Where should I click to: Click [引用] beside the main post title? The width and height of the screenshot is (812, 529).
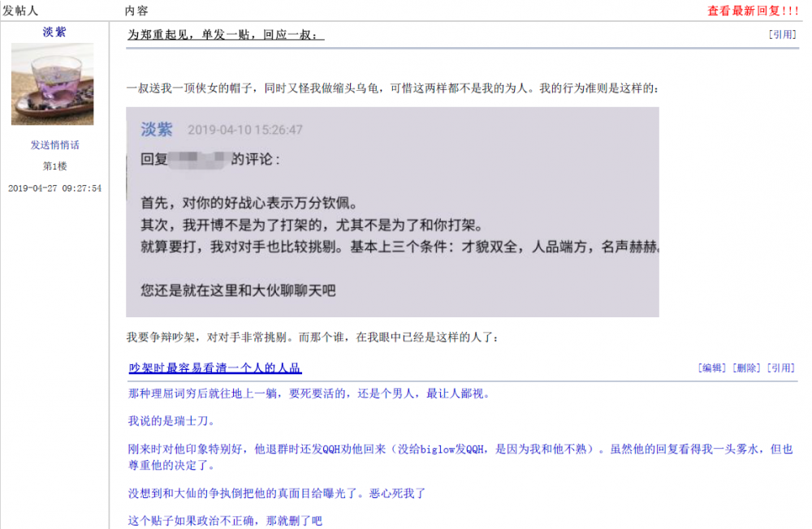point(782,35)
